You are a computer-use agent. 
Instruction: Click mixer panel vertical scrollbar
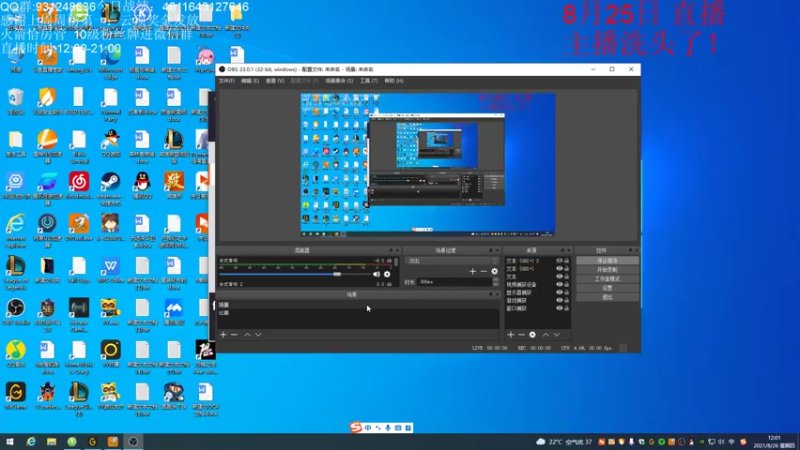(396, 262)
